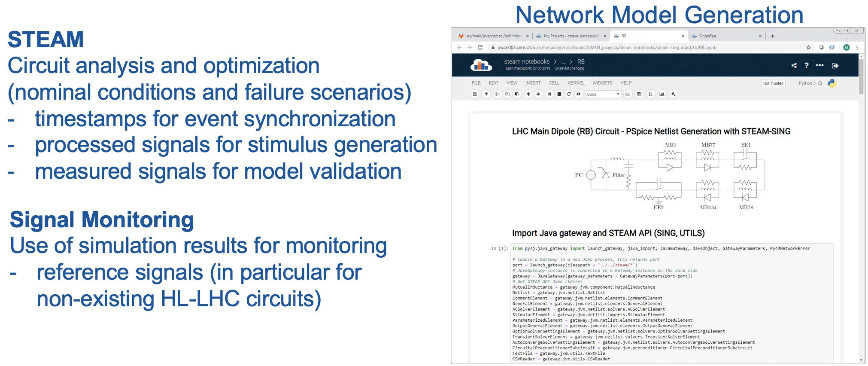Share the notebook with the share icon
868x366 pixels.
(794, 66)
